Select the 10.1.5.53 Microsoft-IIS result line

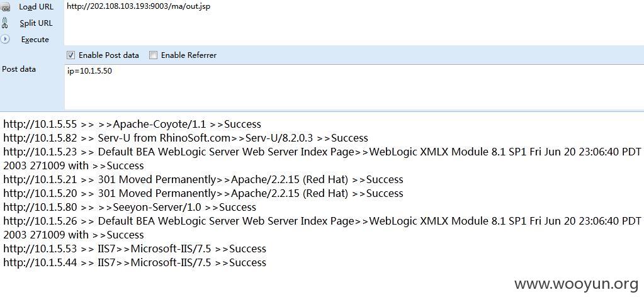pos(135,249)
